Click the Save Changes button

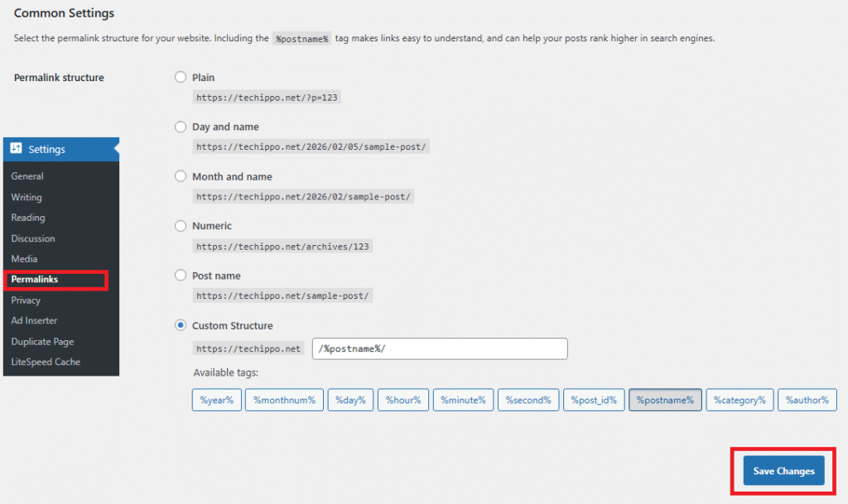click(783, 470)
